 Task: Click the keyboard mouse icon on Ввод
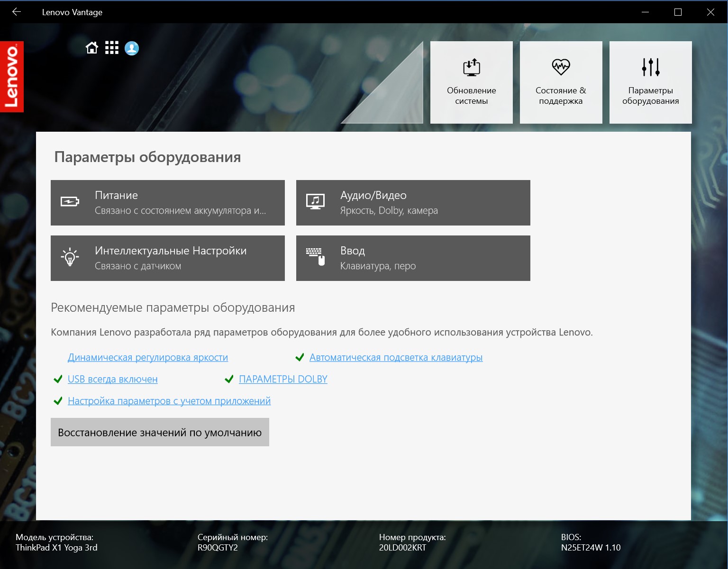316,256
